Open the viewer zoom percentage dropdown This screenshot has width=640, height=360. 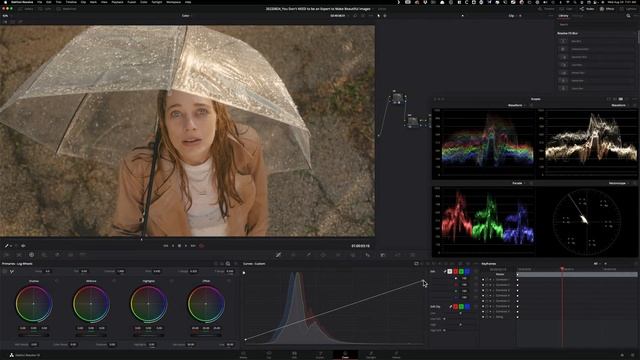(6, 16)
